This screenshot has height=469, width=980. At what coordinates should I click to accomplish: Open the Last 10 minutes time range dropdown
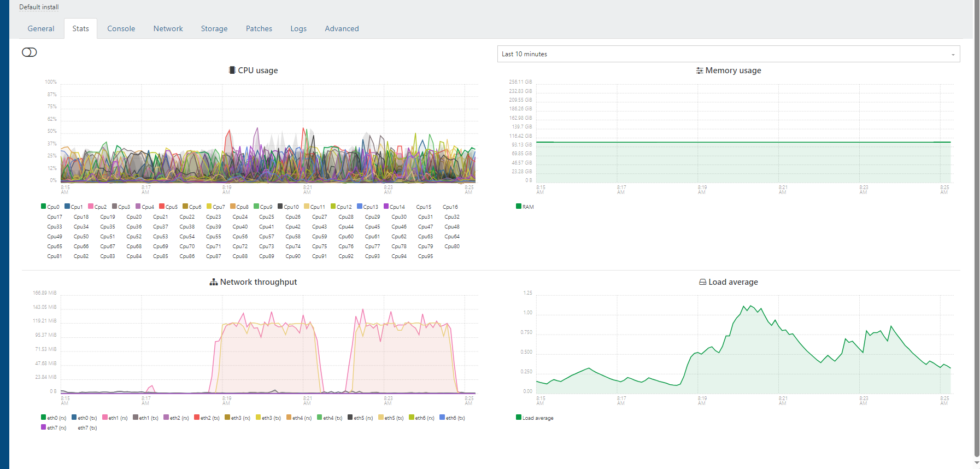pos(728,54)
